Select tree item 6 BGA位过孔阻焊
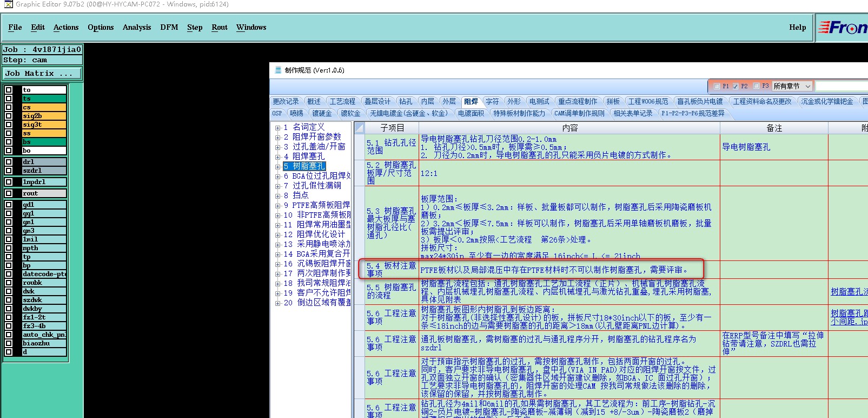Image resolution: width=868 pixels, height=418 pixels. (x=317, y=176)
